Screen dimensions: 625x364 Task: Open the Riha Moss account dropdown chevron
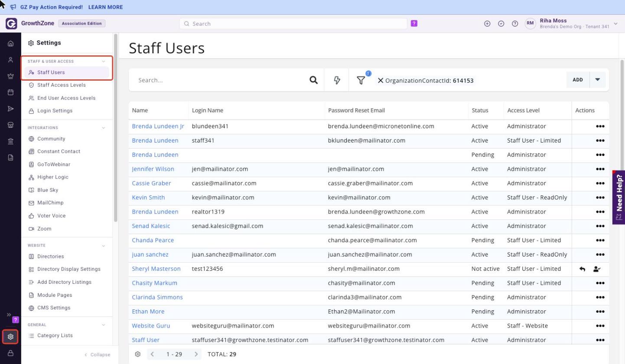pyautogui.click(x=615, y=24)
